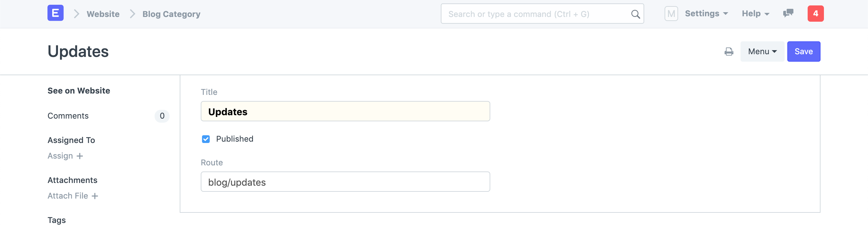This screenshot has width=868, height=225.
Task: Click the plus icon beside Attach File
Action: (x=95, y=196)
